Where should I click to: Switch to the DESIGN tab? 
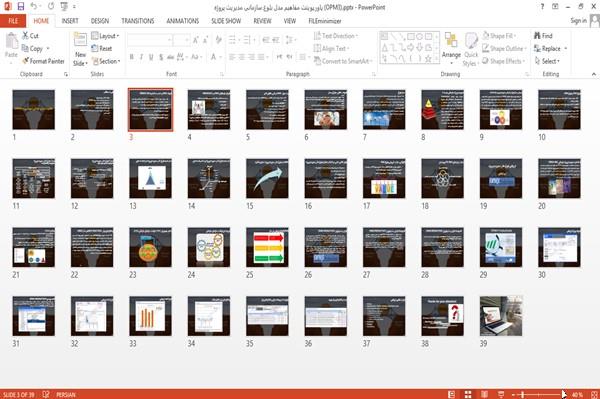(100, 21)
